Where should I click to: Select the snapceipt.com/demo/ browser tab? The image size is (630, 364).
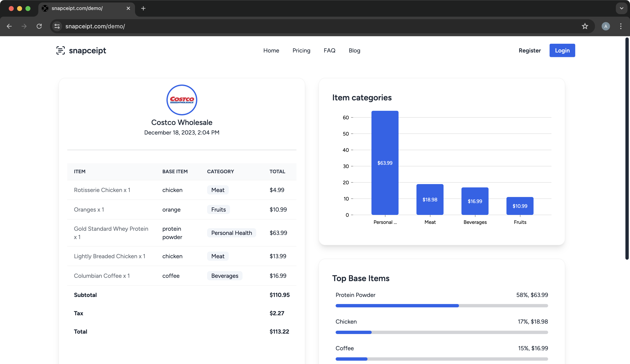pos(86,8)
